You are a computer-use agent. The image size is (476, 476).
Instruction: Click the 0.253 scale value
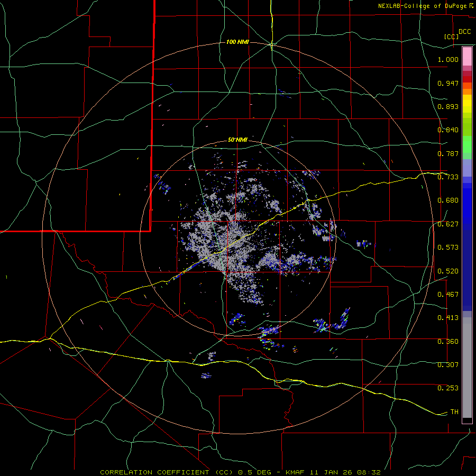[448, 388]
